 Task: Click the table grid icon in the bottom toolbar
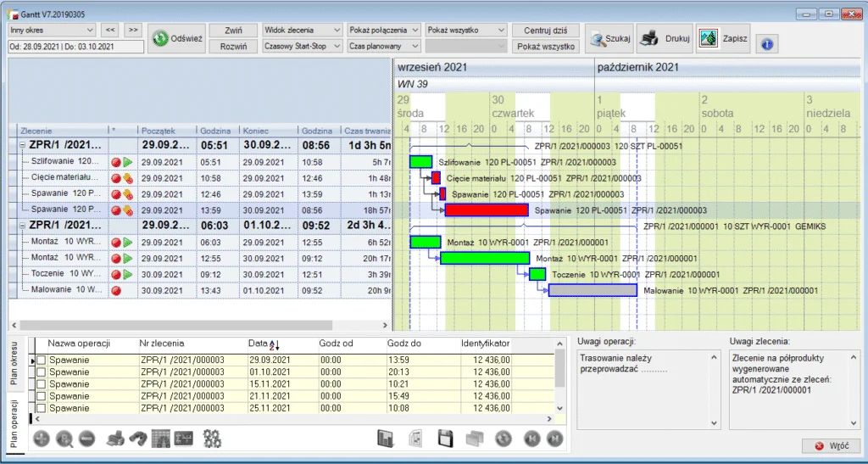[160, 439]
